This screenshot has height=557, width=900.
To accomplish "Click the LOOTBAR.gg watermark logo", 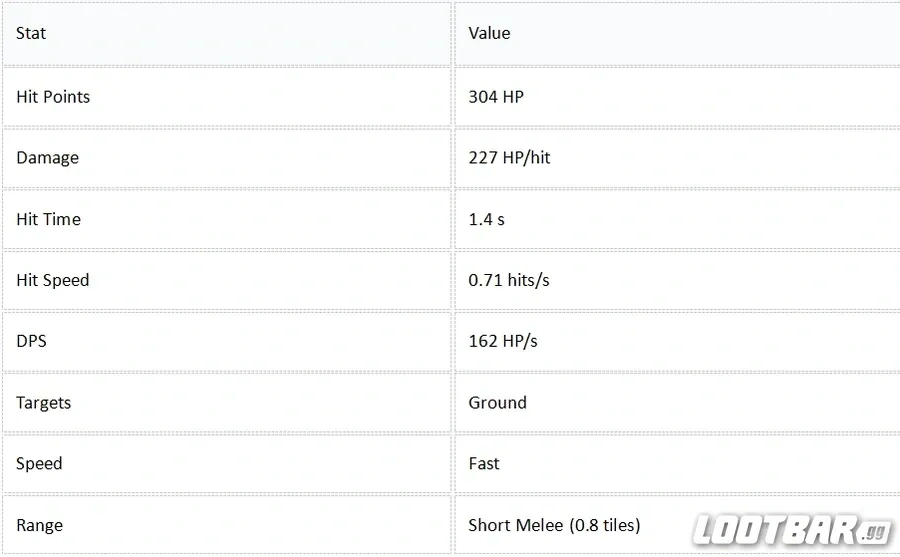I will [793, 530].
